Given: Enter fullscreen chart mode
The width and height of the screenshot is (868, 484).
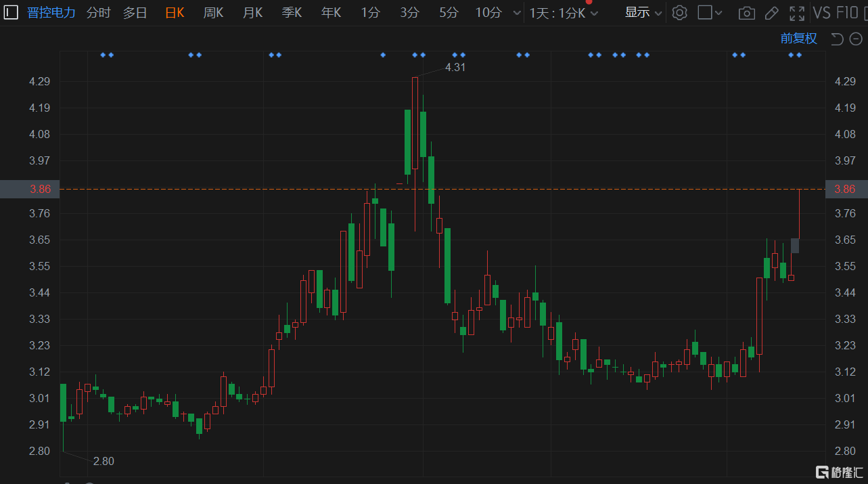Looking at the screenshot, I should pos(797,13).
